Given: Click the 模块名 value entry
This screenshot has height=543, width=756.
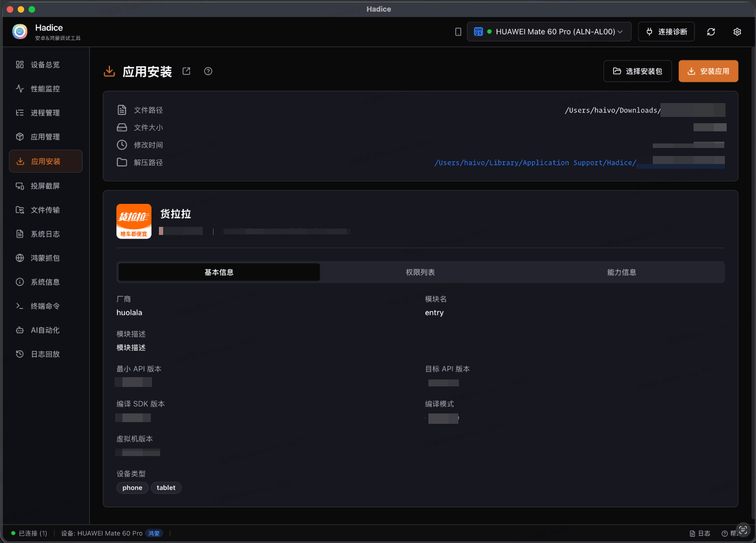Looking at the screenshot, I should pos(435,313).
